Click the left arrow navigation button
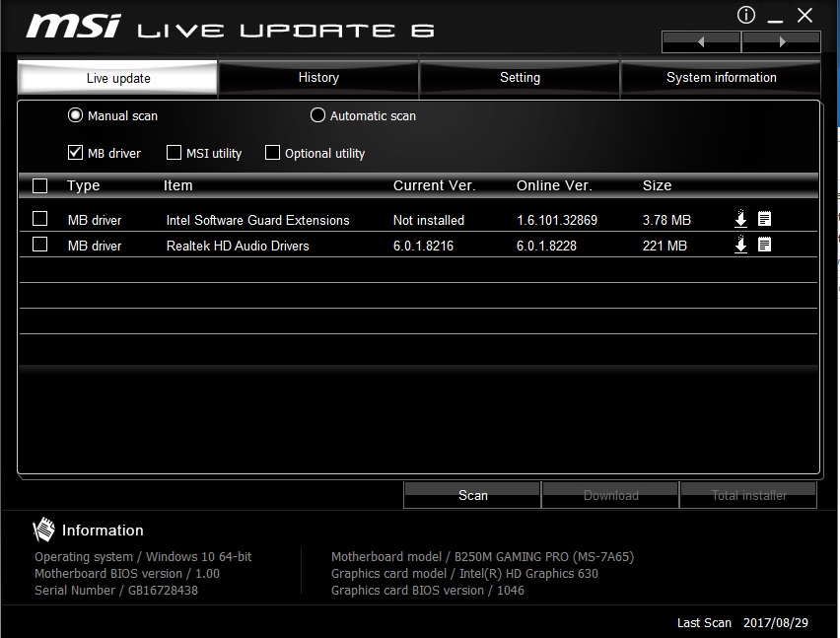 coord(701,41)
